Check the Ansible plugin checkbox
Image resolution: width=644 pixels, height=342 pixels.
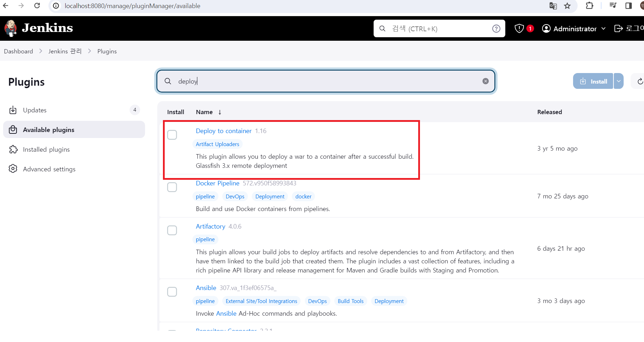[x=172, y=292]
